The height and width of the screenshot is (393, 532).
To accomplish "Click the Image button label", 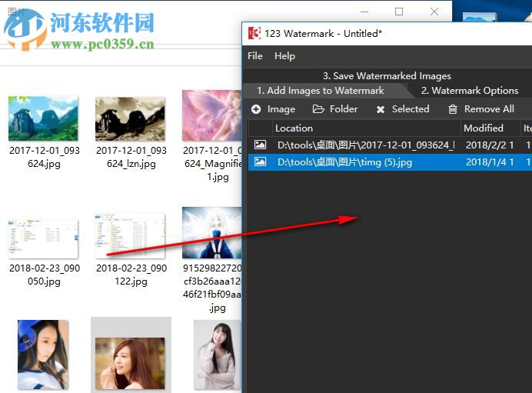I will tap(281, 109).
